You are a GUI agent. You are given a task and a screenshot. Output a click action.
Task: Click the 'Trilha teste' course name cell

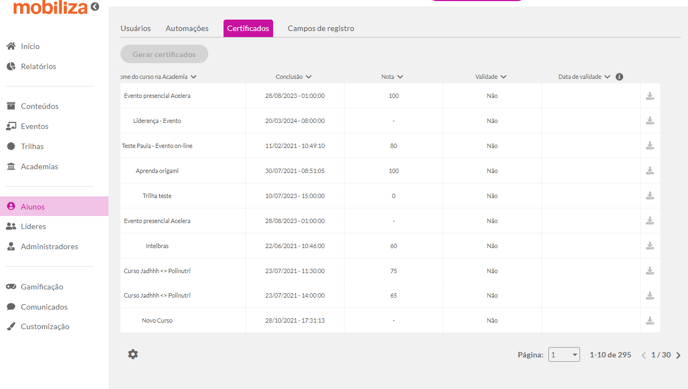coord(157,196)
